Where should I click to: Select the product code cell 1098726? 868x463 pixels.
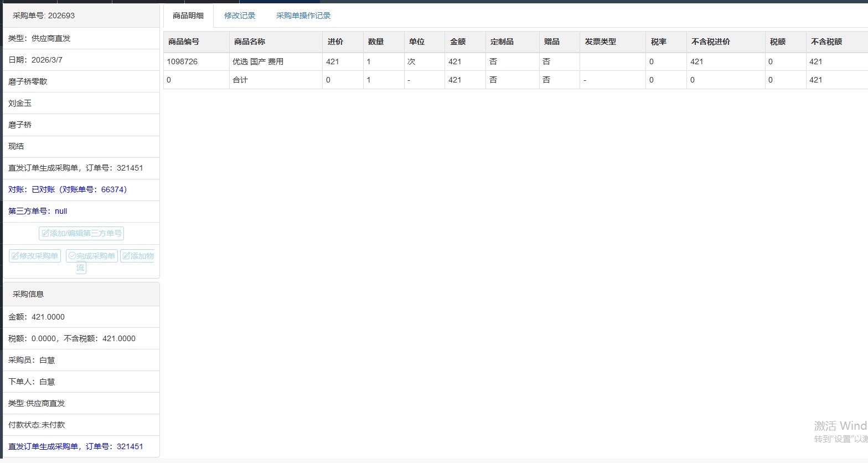click(x=182, y=61)
